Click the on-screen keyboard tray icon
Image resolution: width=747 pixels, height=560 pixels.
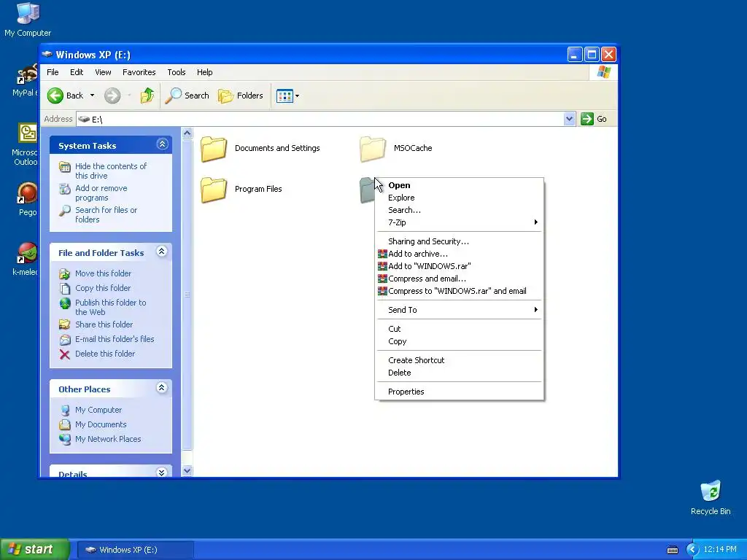point(673,550)
